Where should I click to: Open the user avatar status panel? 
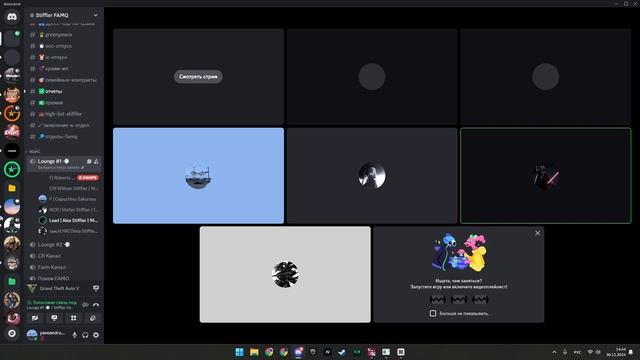point(46,335)
